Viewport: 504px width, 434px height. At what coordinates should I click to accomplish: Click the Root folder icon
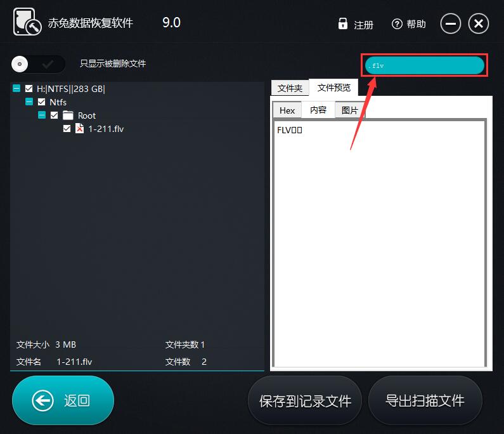coord(68,115)
